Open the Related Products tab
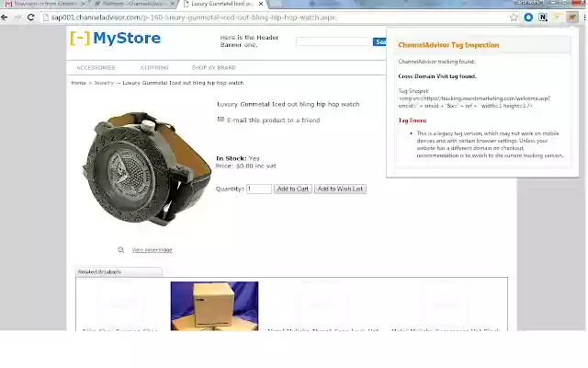The height and width of the screenshot is (368, 588). click(x=119, y=272)
